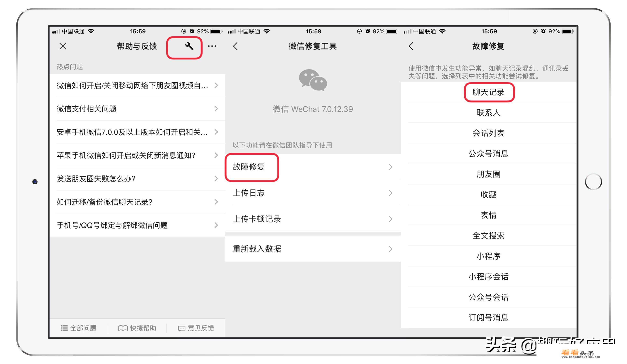Tap the WeChat logo in the repair tool
627x364 pixels.
[x=313, y=80]
